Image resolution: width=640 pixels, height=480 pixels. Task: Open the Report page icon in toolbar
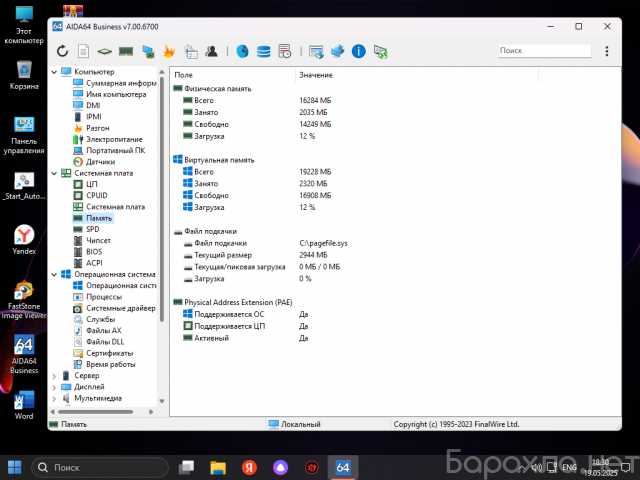click(x=84, y=51)
